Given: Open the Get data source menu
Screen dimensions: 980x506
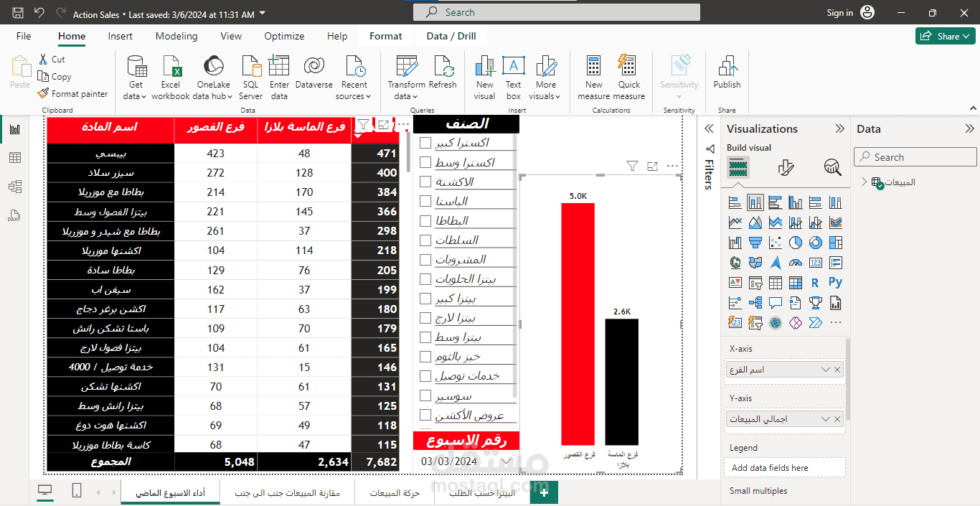Looking at the screenshot, I should (136, 78).
